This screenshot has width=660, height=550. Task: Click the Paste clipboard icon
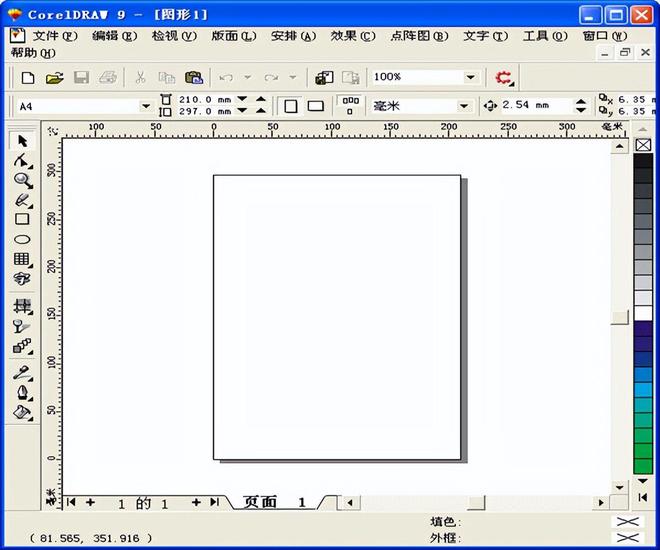tap(193, 77)
